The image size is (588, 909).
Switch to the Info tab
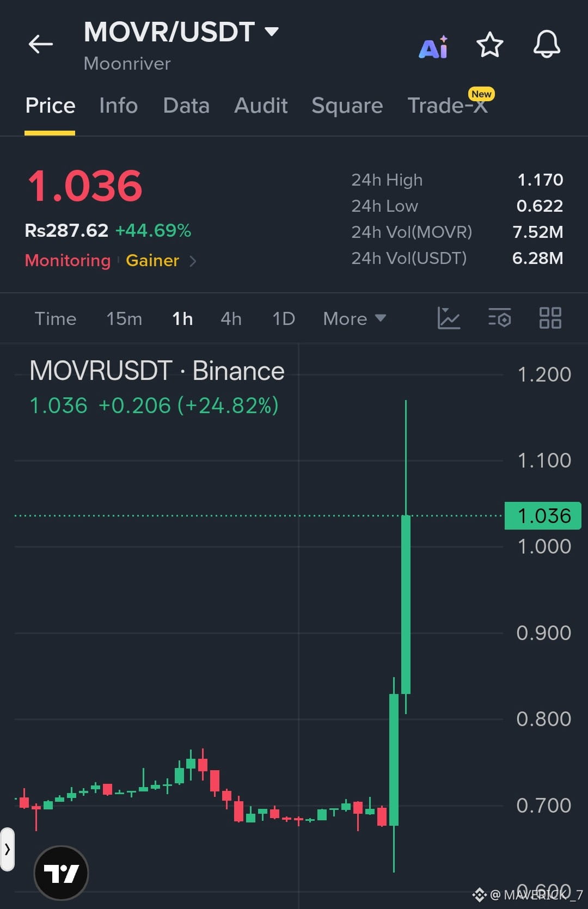[119, 106]
